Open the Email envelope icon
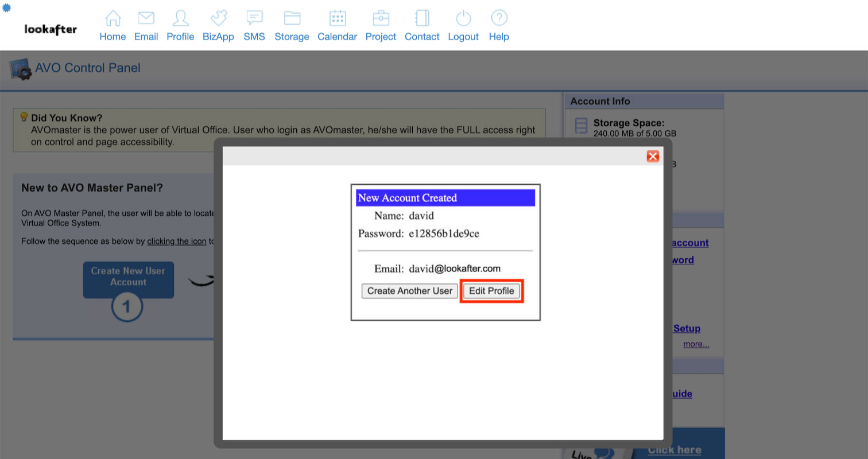The width and height of the screenshot is (868, 459). pyautogui.click(x=146, y=18)
